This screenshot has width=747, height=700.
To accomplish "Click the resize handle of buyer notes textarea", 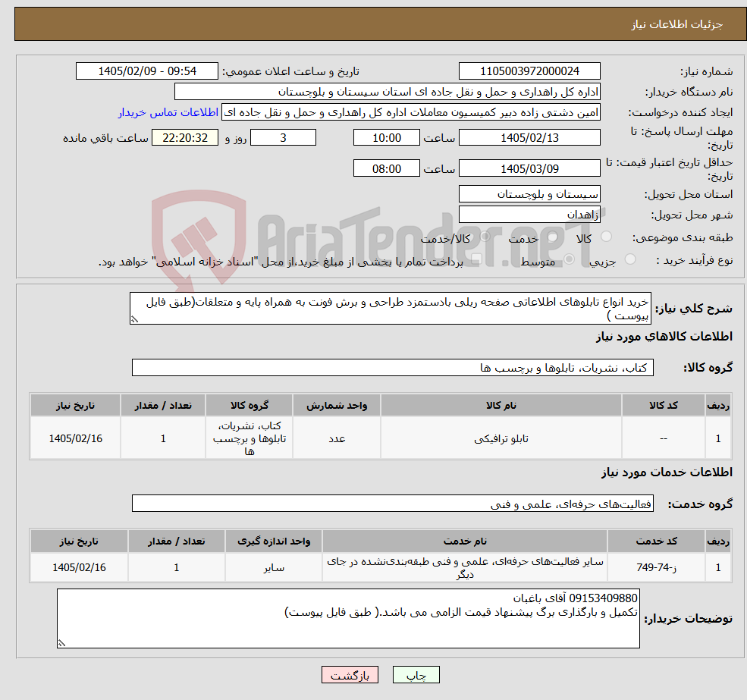I will 61,643.
